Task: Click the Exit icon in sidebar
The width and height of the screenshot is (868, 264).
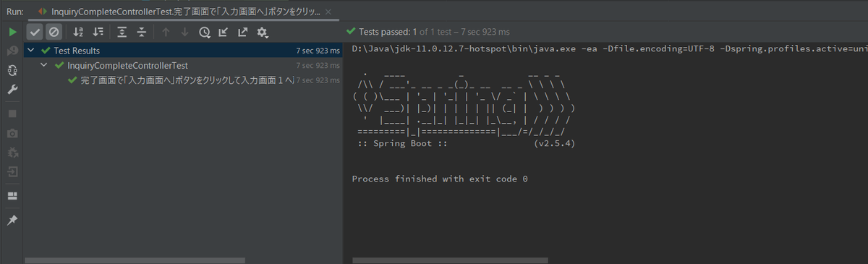Action: pos(12,172)
